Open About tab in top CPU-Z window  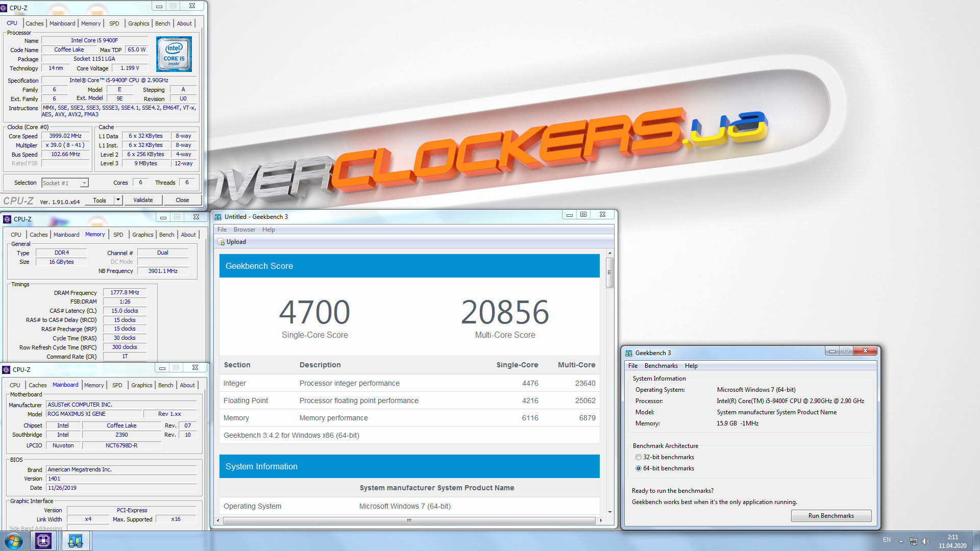(184, 23)
